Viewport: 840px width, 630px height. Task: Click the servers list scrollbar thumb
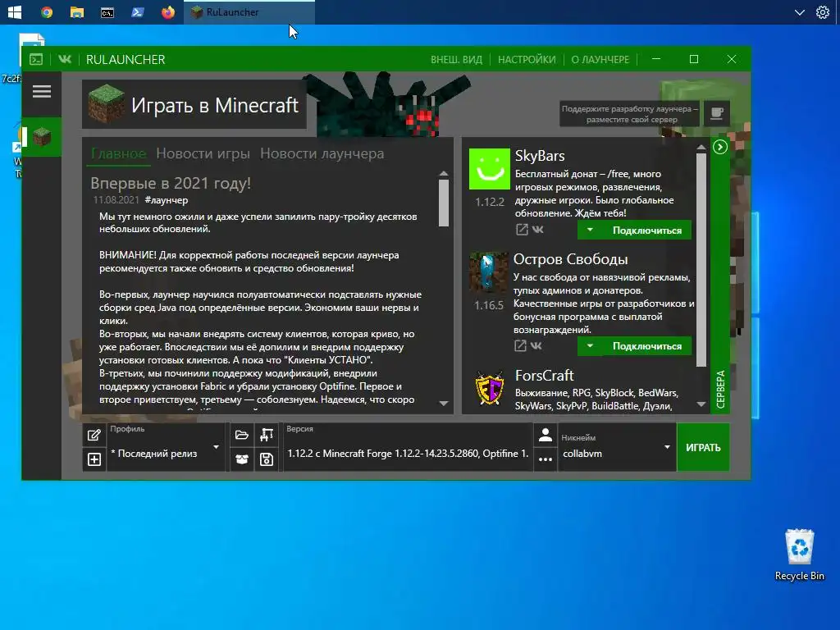coord(701,260)
